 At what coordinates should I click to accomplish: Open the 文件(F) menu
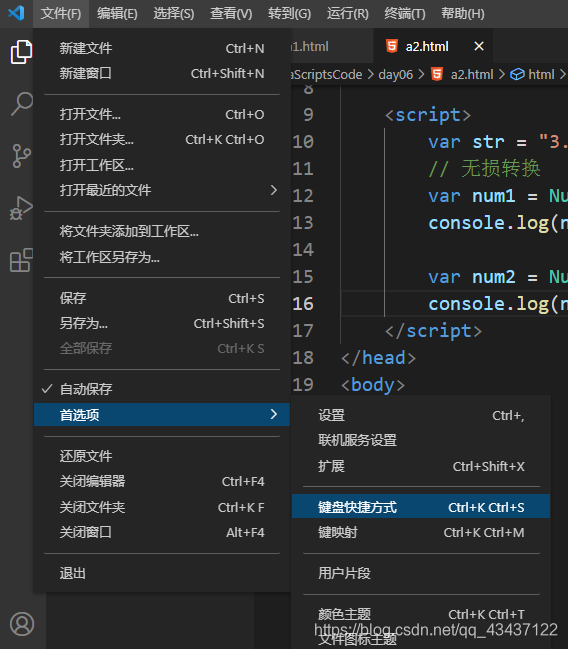click(x=61, y=14)
